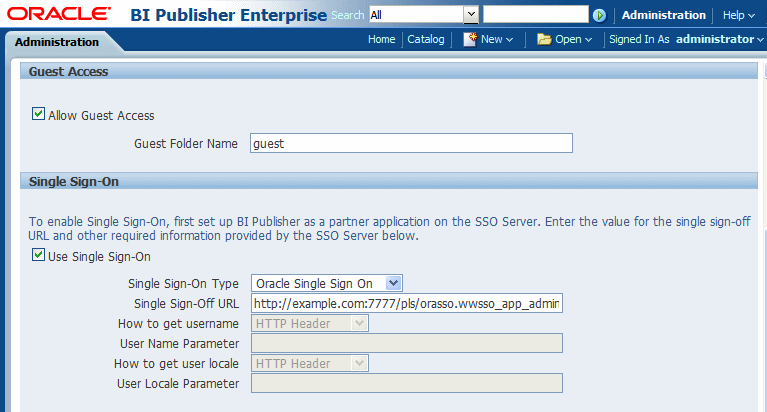The image size is (767, 412).
Task: Click the Guest Folder Name field
Action: [x=411, y=143]
